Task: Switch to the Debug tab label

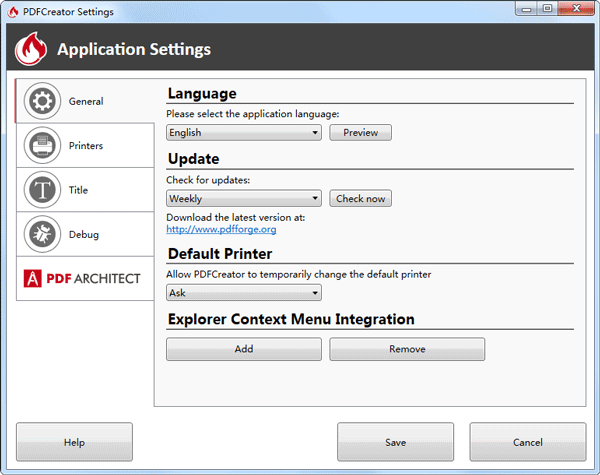Action: (x=84, y=235)
